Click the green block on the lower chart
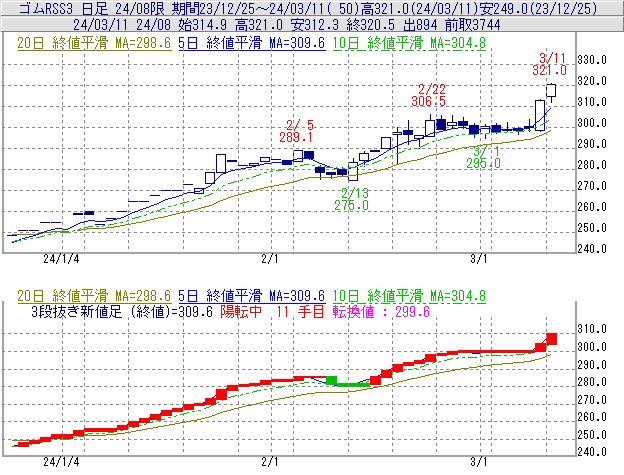The image size is (624, 475). (x=332, y=380)
